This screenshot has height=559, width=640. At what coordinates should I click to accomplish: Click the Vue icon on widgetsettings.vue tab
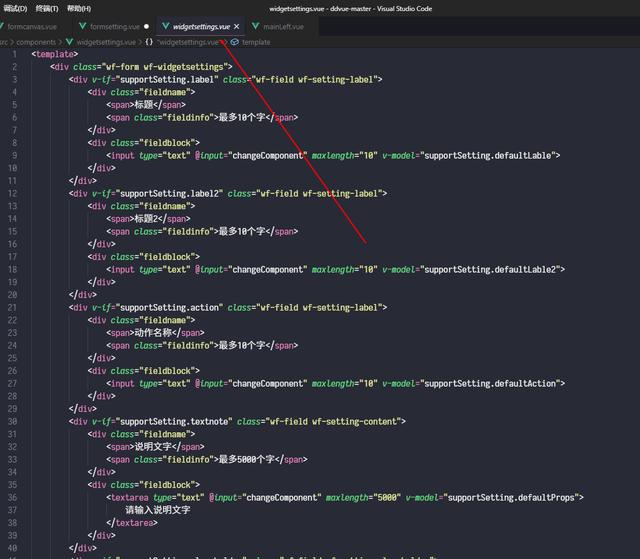pos(166,27)
